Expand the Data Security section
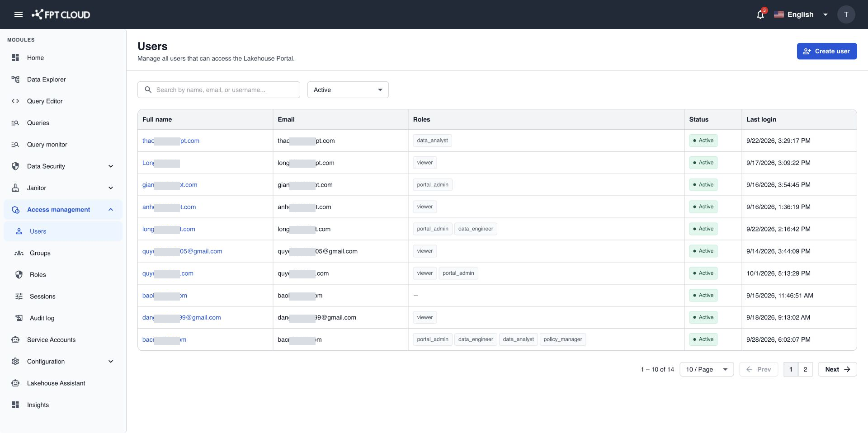The width and height of the screenshot is (868, 433). (63, 166)
